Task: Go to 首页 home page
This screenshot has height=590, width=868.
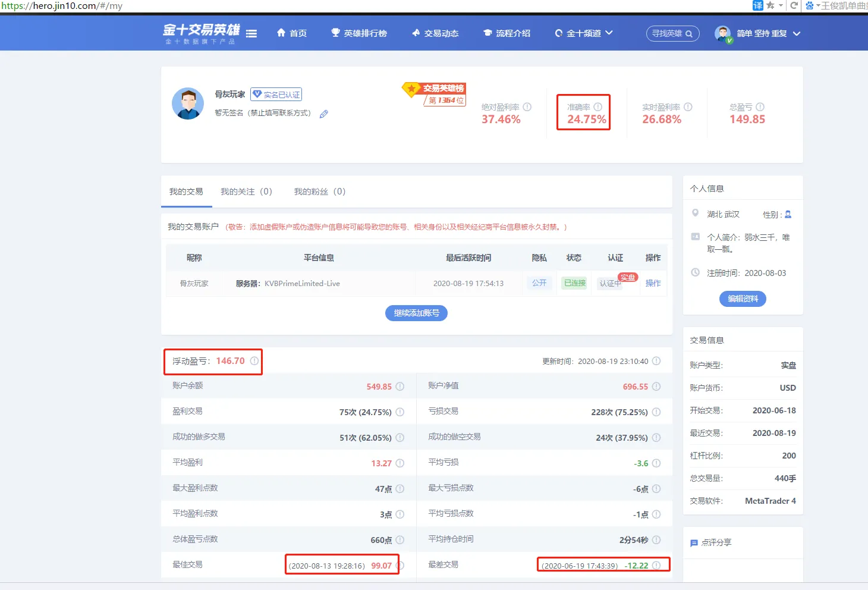Action: (292, 33)
